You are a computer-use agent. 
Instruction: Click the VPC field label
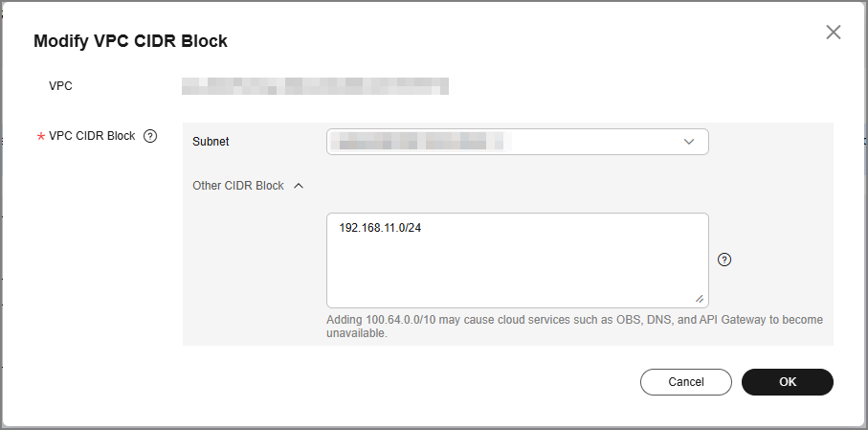click(60, 86)
